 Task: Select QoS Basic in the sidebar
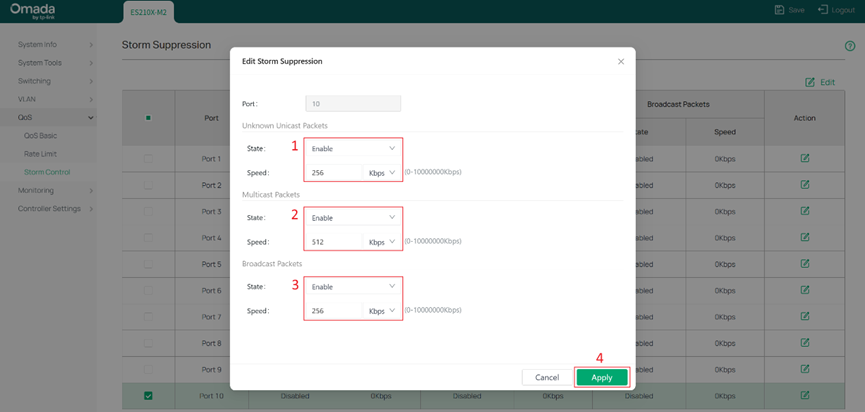(x=42, y=136)
